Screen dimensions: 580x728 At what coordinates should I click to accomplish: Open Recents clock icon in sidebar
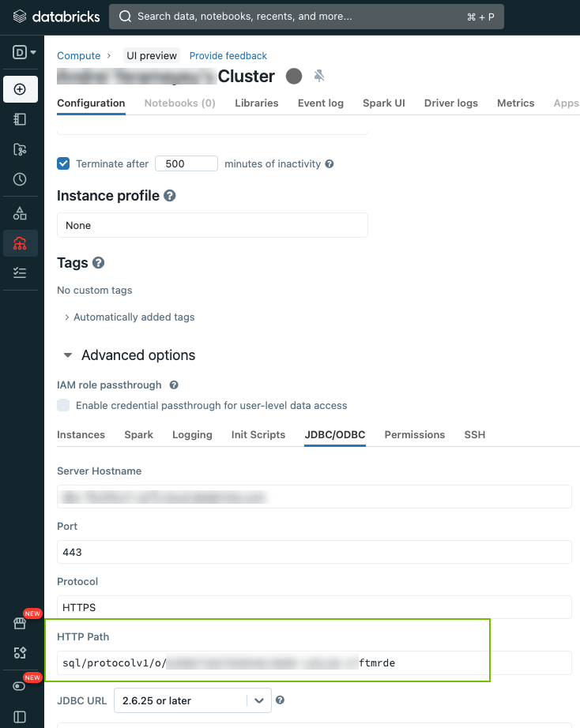click(21, 179)
